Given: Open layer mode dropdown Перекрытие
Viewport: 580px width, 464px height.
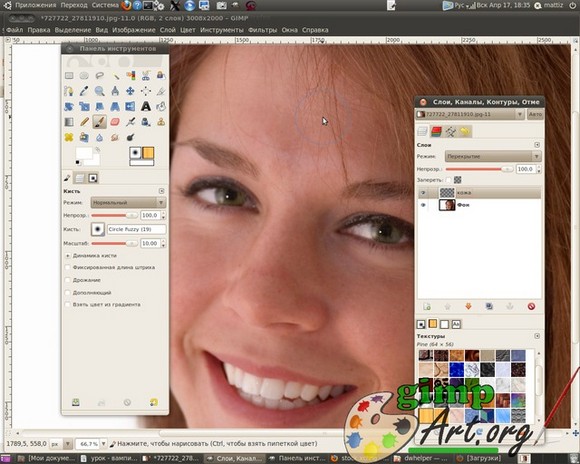Looking at the screenshot, I should (493, 156).
